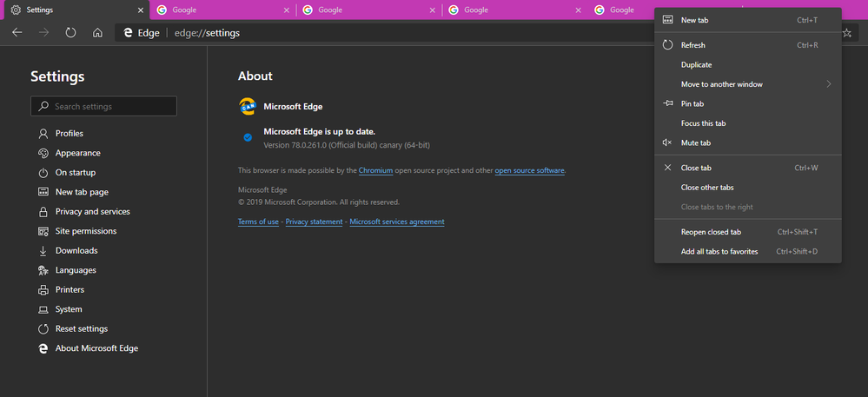Click the blue up-to-date checkmark icon
This screenshot has height=397, width=868.
point(248,137)
